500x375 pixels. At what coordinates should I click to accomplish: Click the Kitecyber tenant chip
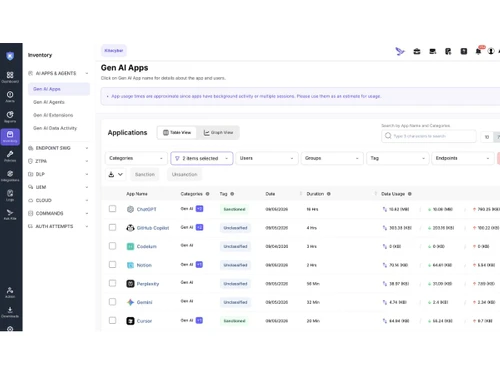(114, 51)
